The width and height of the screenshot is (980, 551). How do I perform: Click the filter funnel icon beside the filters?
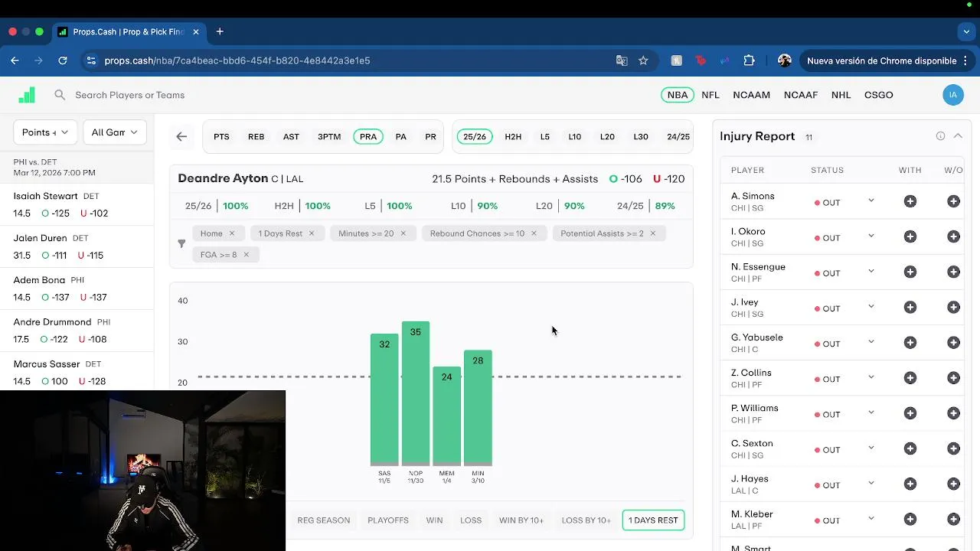[x=181, y=243]
